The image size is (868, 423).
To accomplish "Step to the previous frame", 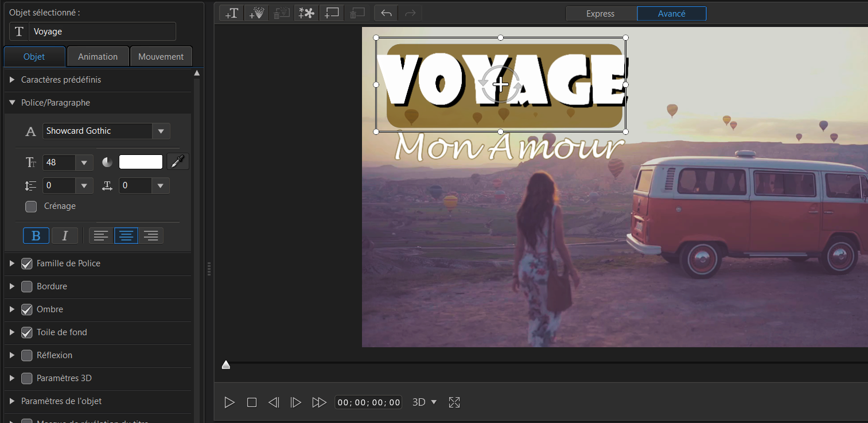I will coord(274,402).
